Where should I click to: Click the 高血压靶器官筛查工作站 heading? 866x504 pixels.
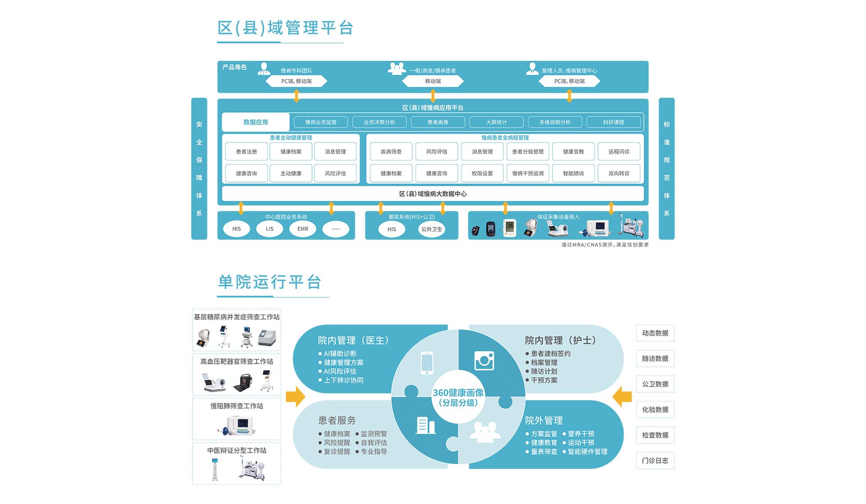coord(237,362)
